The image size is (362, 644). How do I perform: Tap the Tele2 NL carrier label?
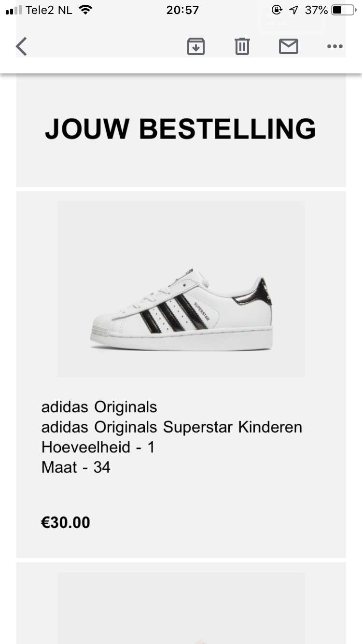[49, 10]
